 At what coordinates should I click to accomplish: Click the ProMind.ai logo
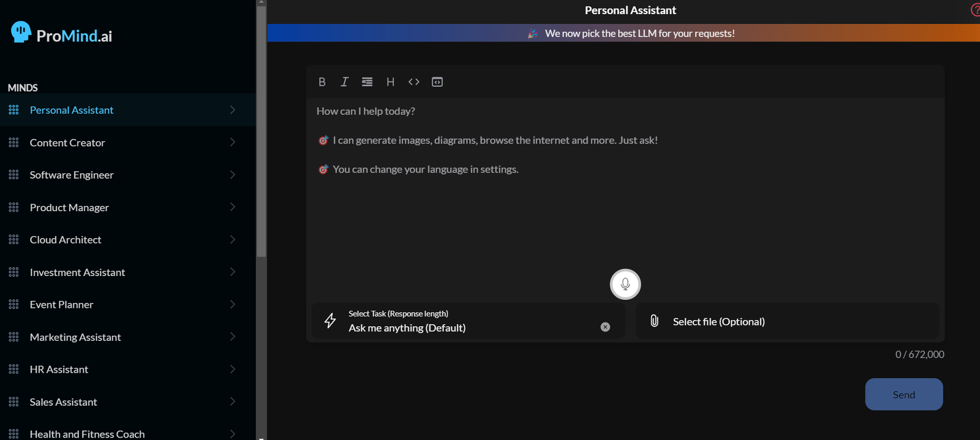[x=62, y=34]
